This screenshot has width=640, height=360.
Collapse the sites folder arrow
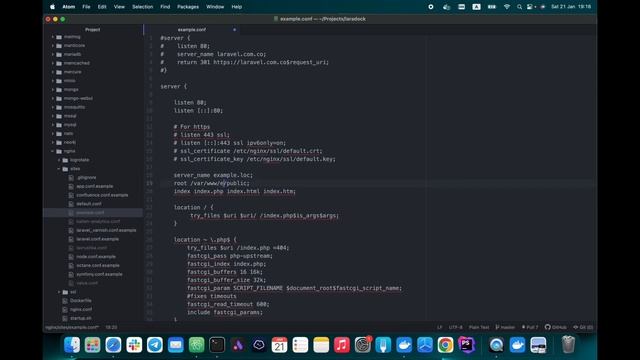pyautogui.click(x=59, y=169)
